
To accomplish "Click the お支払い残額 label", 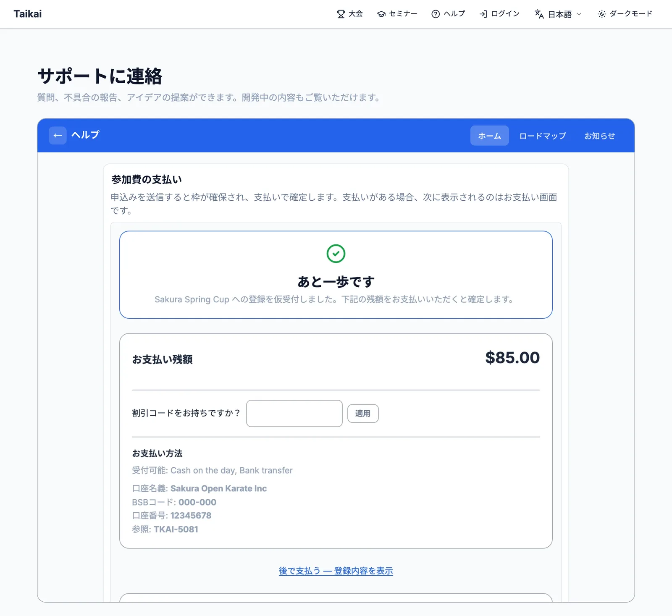I will [163, 359].
